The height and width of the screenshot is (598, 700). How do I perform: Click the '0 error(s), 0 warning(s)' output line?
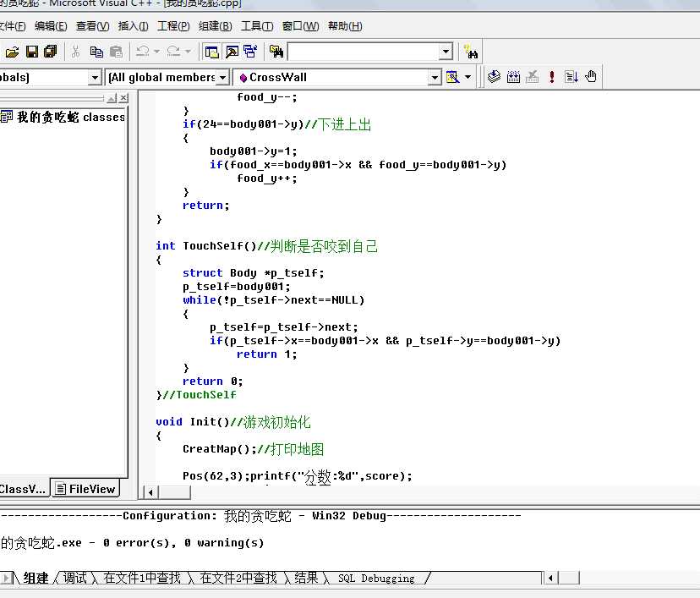[x=183, y=543]
